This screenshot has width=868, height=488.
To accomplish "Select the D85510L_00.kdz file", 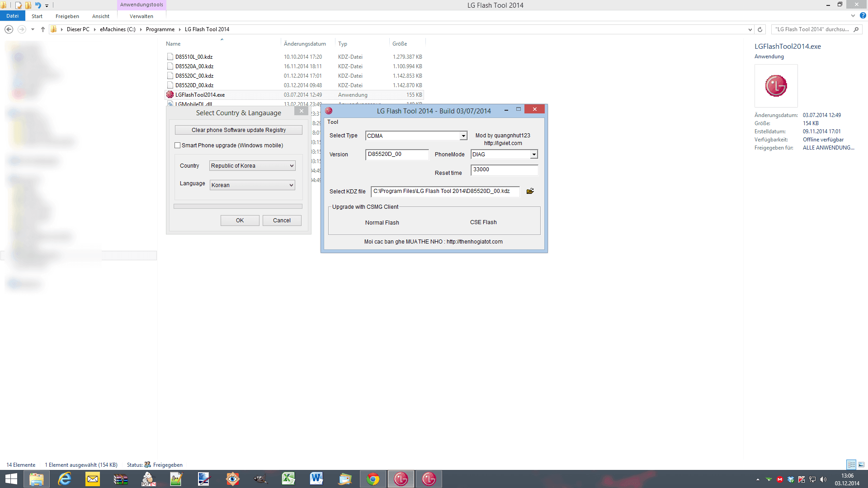I will 295,57.
